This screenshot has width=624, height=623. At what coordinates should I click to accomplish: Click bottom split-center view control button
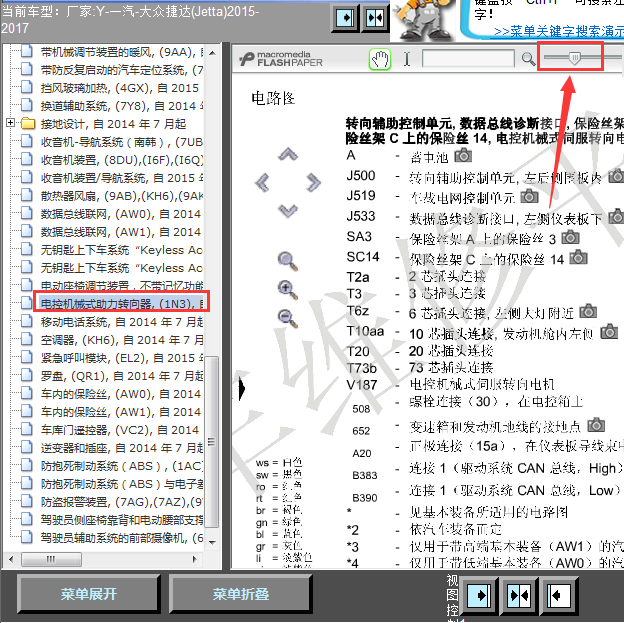pos(520,595)
